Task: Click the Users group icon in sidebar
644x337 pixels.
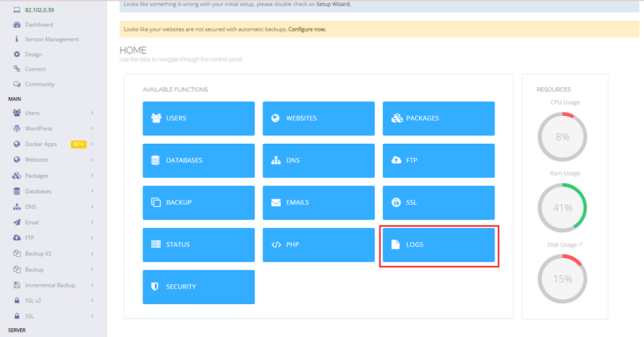Action: (17, 112)
